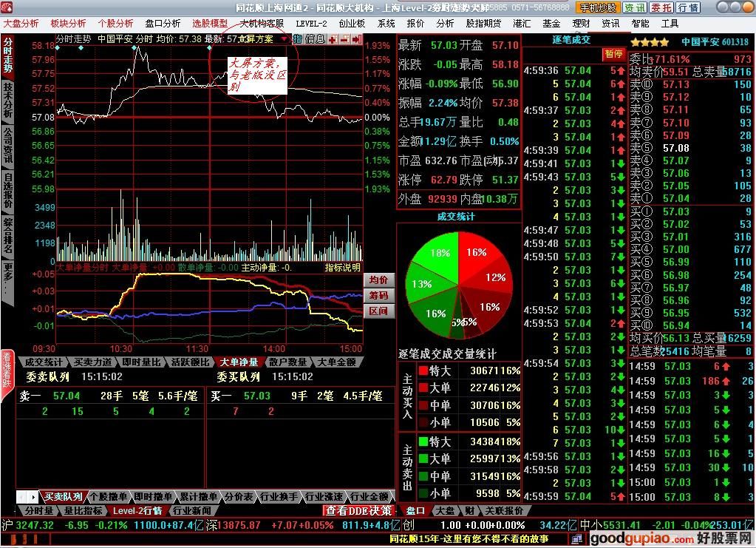Click the 区间 button beside the indicator chart
The image size is (756, 548).
coord(379,311)
